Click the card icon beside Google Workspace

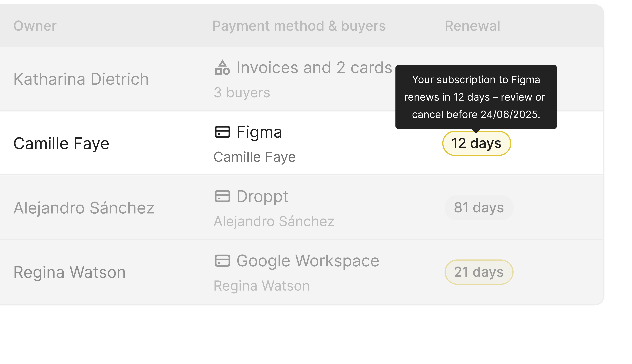[222, 261]
